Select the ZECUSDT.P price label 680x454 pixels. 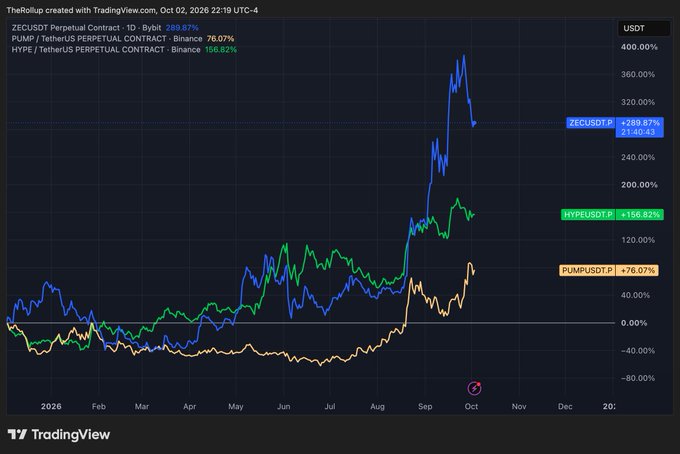[x=591, y=123]
